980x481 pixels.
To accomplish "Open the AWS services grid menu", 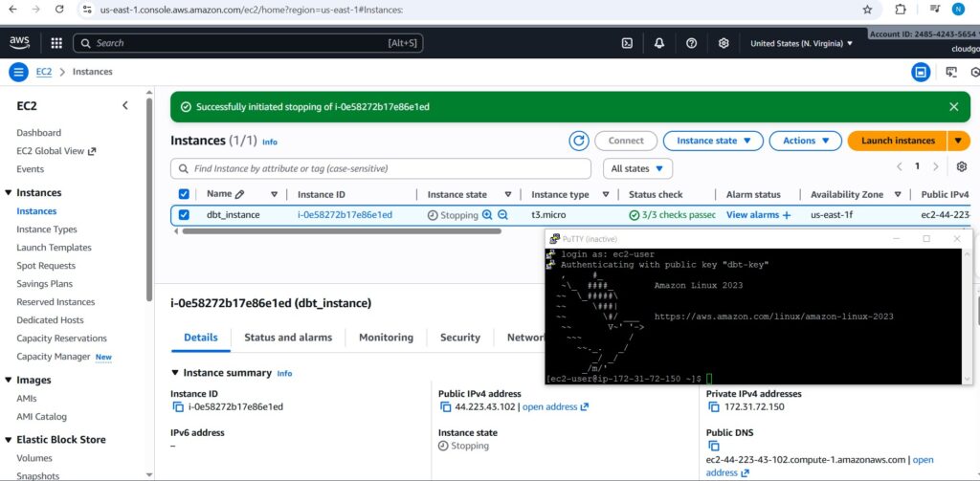I will pyautogui.click(x=56, y=43).
